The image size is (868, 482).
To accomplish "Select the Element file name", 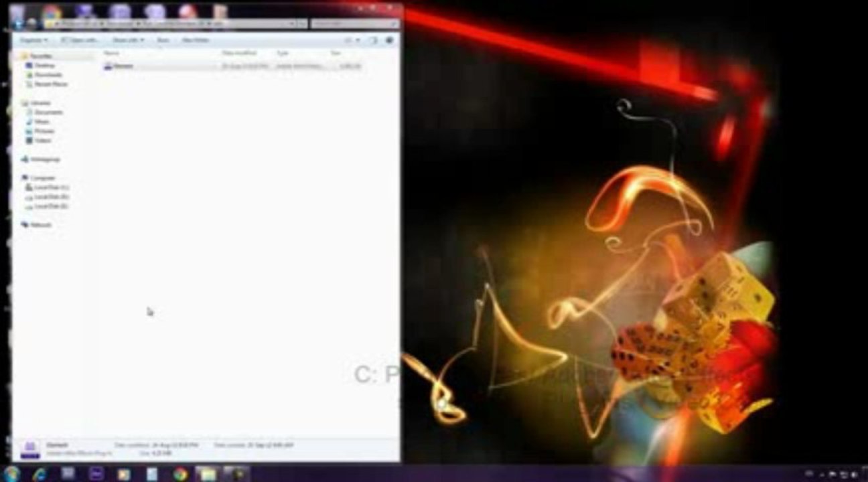I will click(124, 66).
